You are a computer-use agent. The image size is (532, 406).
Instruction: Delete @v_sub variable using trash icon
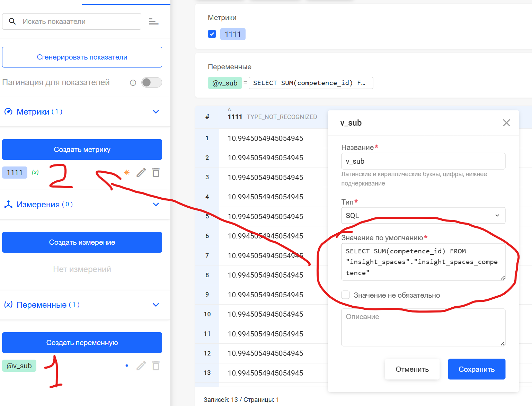pos(156,366)
